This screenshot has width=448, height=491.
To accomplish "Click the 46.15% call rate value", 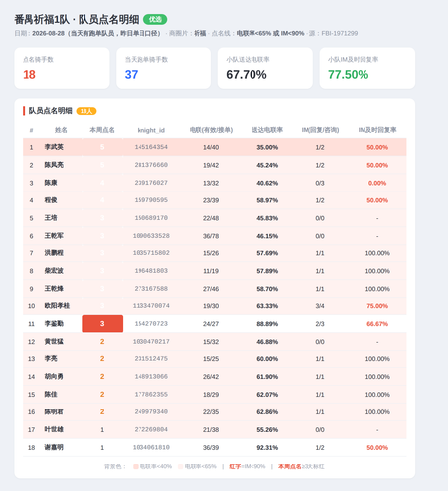I will [x=267, y=236].
